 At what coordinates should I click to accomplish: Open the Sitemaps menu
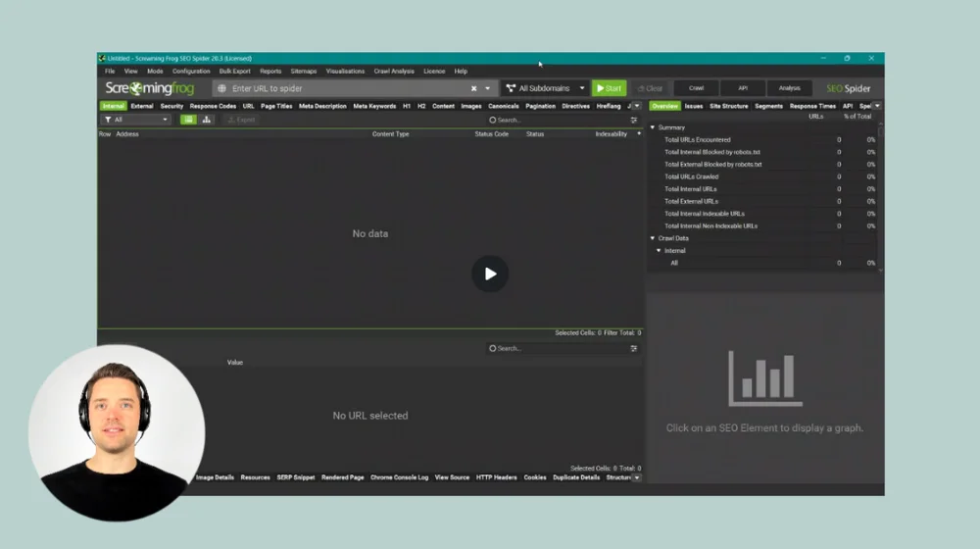click(304, 72)
